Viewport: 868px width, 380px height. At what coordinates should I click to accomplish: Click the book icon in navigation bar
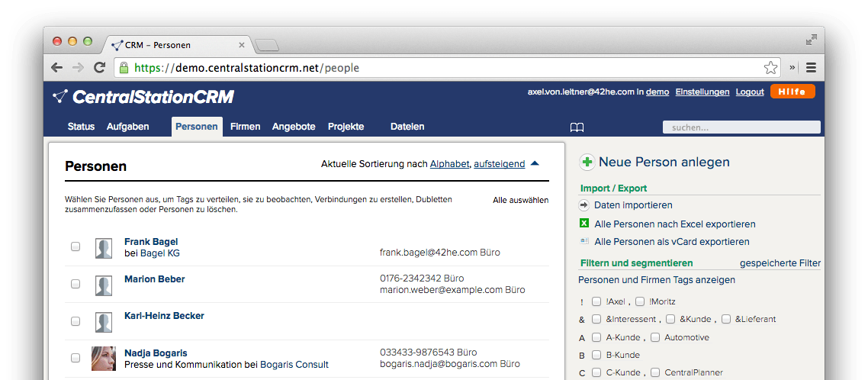point(577,127)
